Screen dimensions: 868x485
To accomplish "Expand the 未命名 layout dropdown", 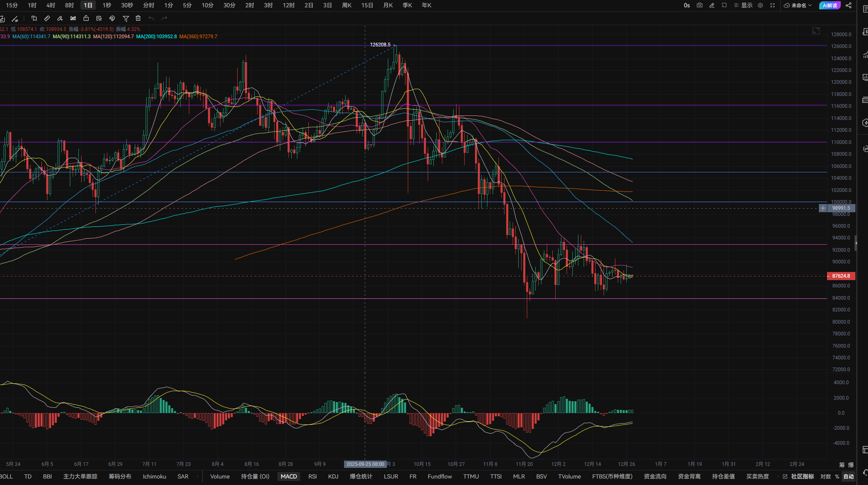I will coord(798,5).
